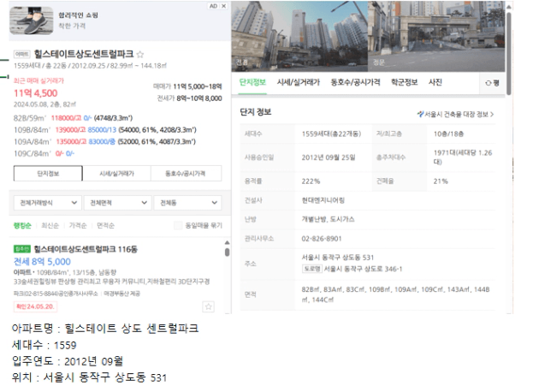
Task: Click the favorite star next to 힐스테이트상도센트럴파크
Action: click(140, 53)
